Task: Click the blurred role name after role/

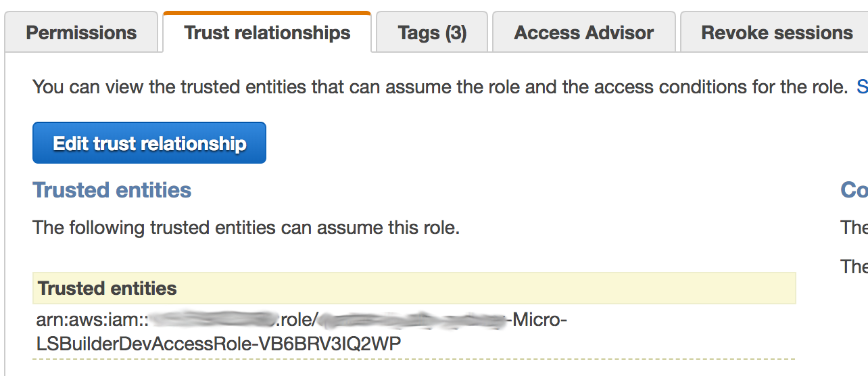Action: pyautogui.click(x=414, y=319)
